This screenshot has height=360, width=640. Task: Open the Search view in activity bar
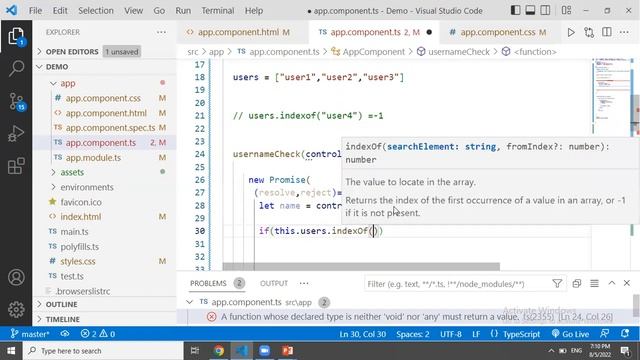coord(16,68)
